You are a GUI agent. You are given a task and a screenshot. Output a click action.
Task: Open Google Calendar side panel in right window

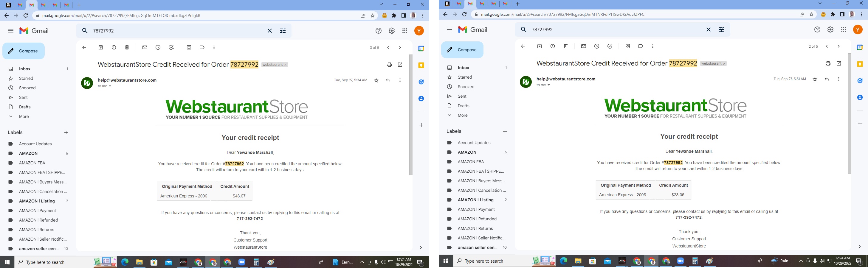[x=860, y=47]
